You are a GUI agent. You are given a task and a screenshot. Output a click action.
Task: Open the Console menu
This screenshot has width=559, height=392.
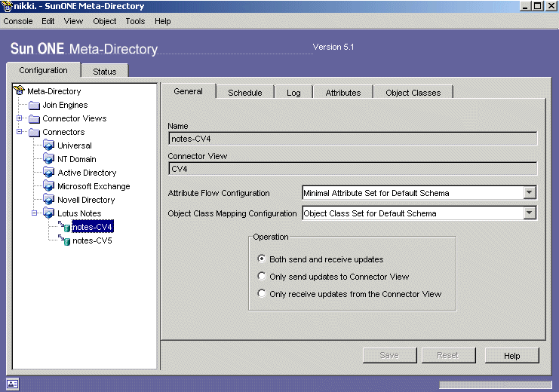[x=18, y=21]
